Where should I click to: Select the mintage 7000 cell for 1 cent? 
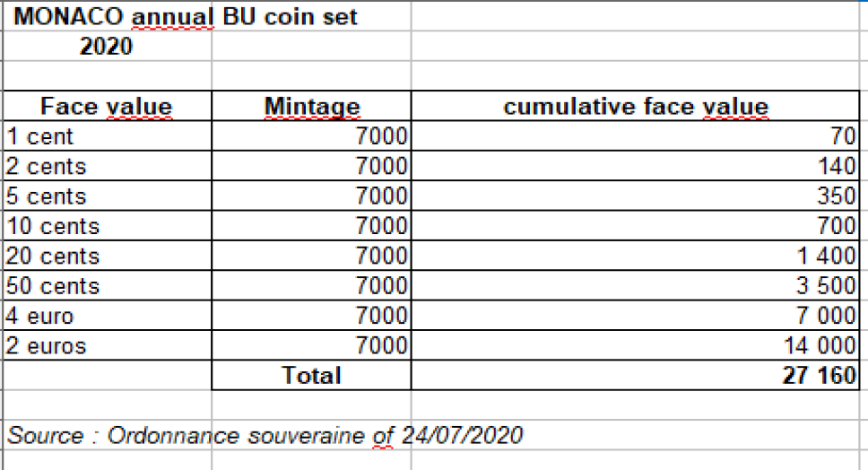[x=312, y=136]
